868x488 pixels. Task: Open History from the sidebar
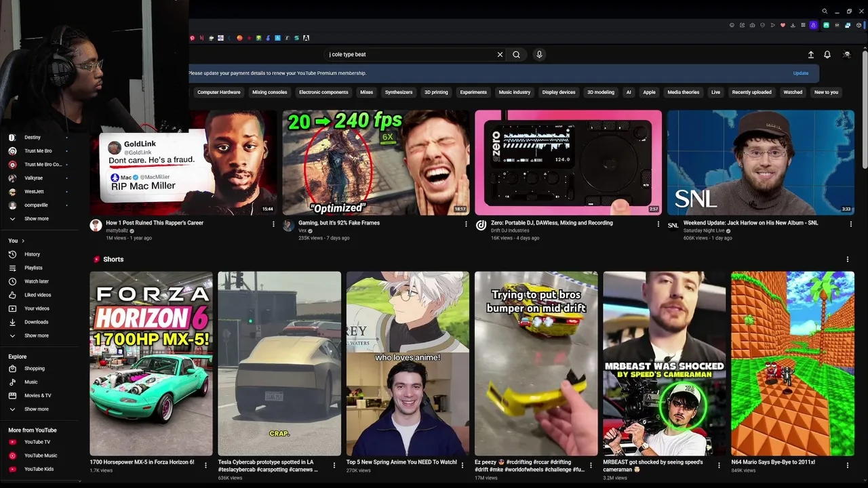32,254
